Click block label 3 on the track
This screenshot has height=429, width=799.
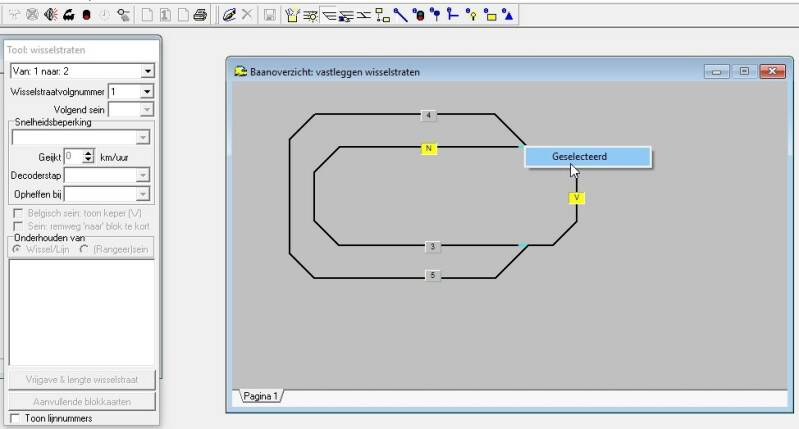tap(433, 247)
